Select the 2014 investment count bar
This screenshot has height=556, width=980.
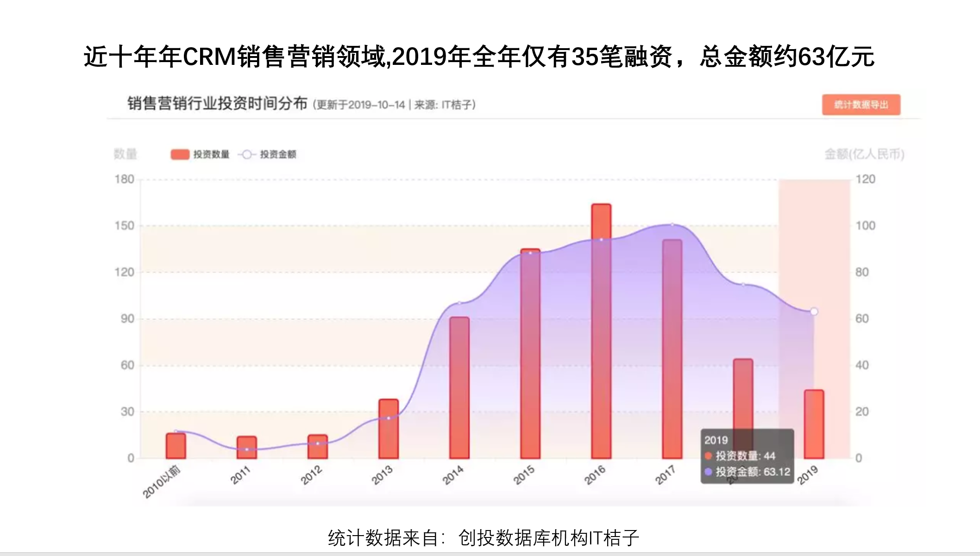coord(459,387)
